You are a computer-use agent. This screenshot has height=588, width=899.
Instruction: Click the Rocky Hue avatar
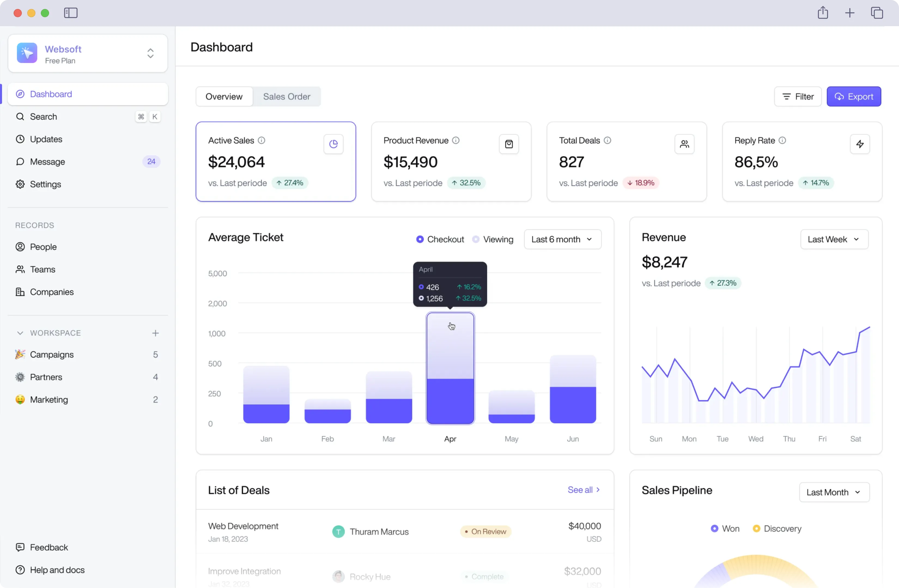[338, 577]
